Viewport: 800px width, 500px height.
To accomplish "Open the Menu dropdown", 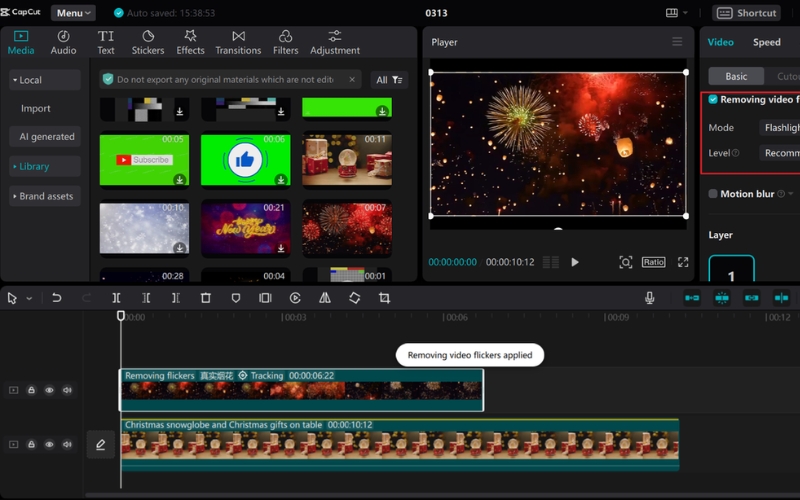I will [73, 13].
